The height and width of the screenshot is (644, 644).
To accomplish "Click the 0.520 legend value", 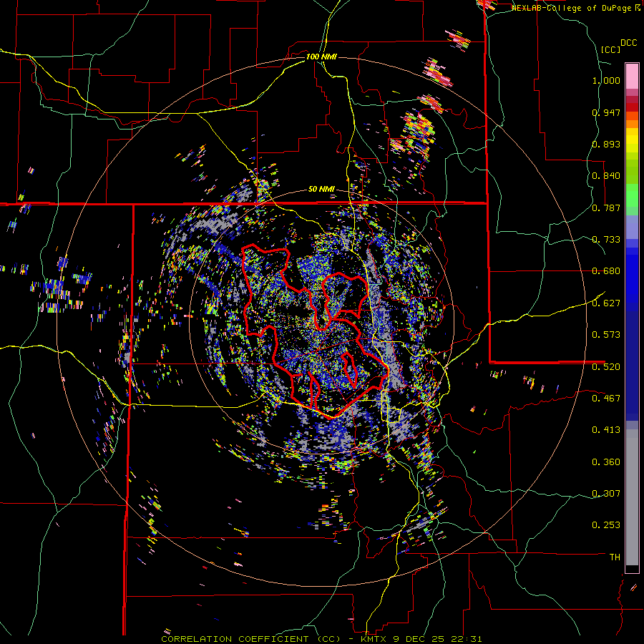I will click(x=606, y=367).
